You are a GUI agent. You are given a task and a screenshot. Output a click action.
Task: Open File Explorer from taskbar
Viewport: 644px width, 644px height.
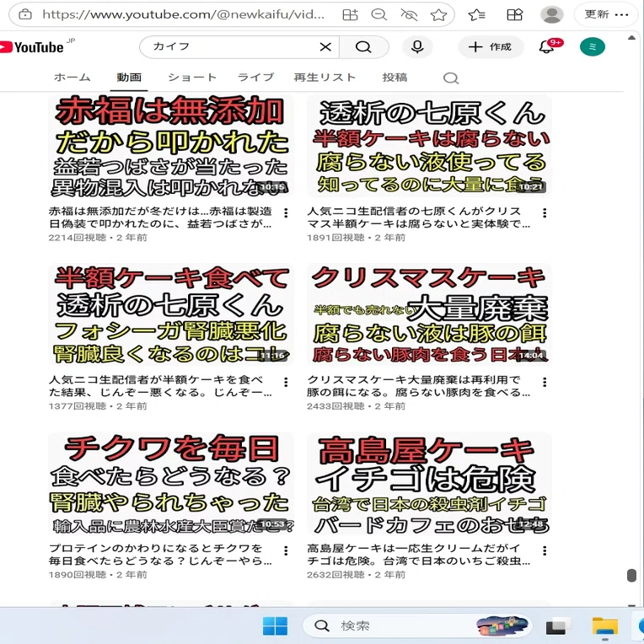604,626
